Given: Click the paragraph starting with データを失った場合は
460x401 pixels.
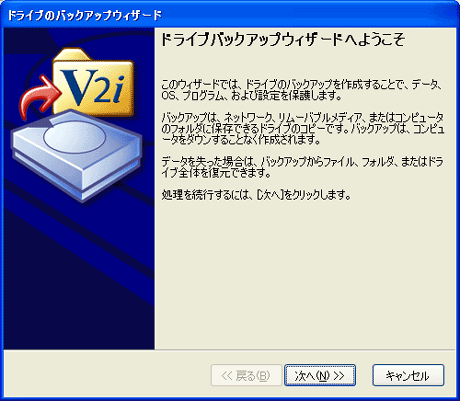Looking at the screenshot, I should (302, 167).
